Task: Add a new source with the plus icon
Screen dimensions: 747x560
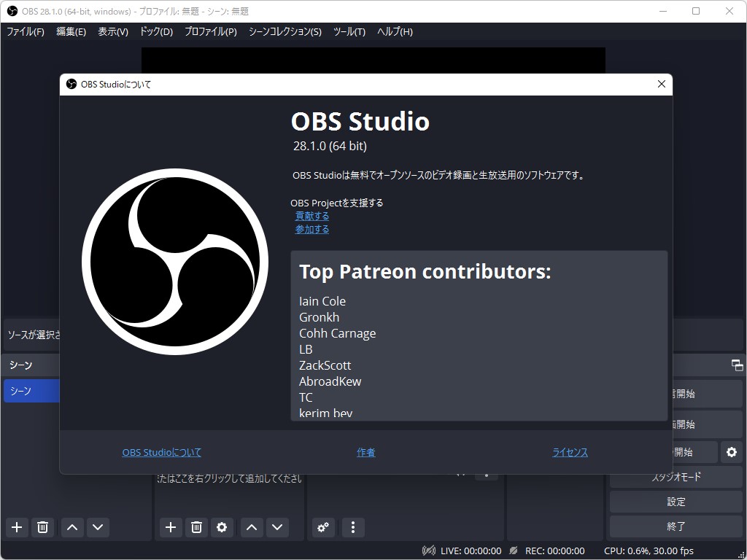Action: click(171, 527)
